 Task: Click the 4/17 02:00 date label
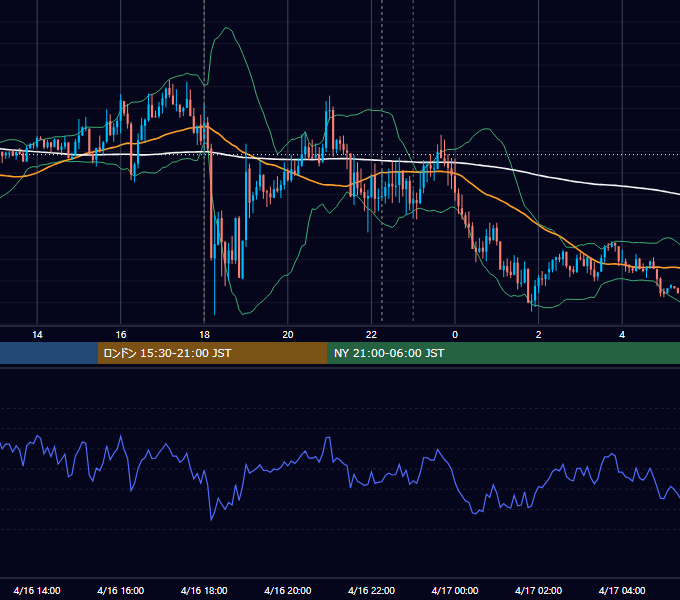538,590
